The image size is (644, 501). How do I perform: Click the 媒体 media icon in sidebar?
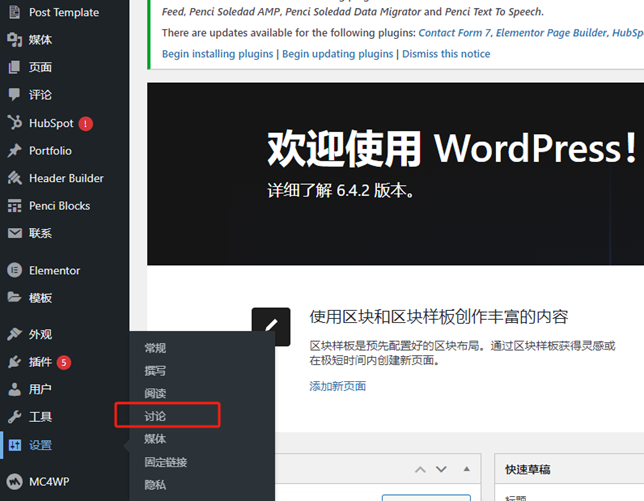(x=14, y=39)
